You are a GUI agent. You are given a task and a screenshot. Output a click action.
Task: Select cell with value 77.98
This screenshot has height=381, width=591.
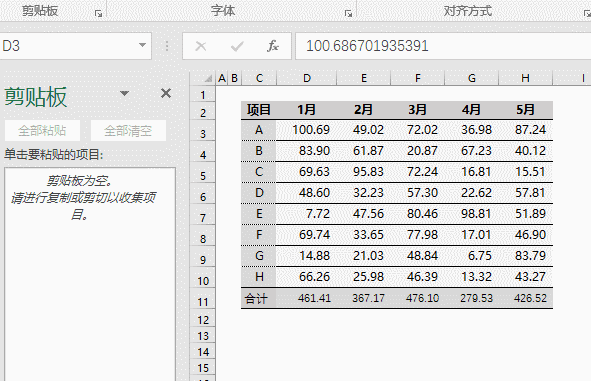(418, 235)
